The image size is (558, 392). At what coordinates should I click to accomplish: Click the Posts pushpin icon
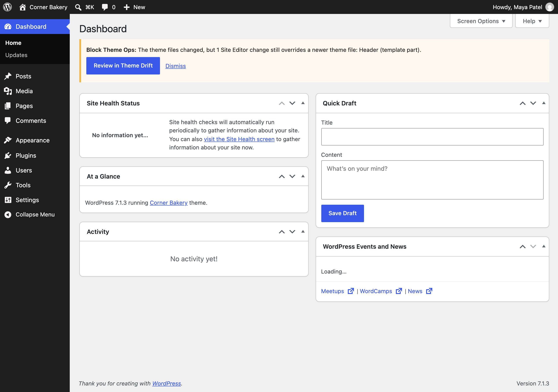click(x=8, y=76)
